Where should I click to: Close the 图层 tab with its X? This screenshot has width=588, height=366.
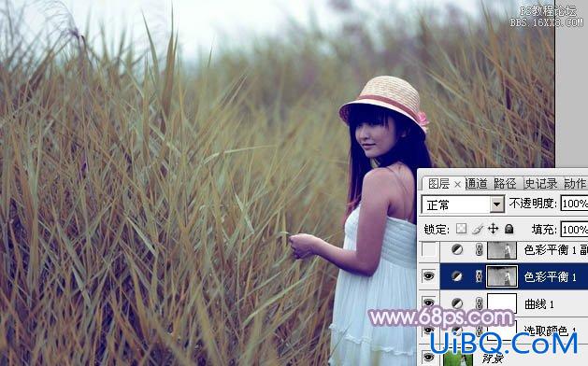(457, 184)
